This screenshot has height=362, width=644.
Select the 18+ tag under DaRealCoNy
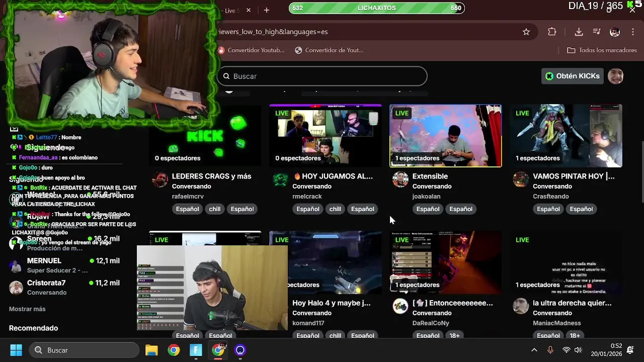454,335
